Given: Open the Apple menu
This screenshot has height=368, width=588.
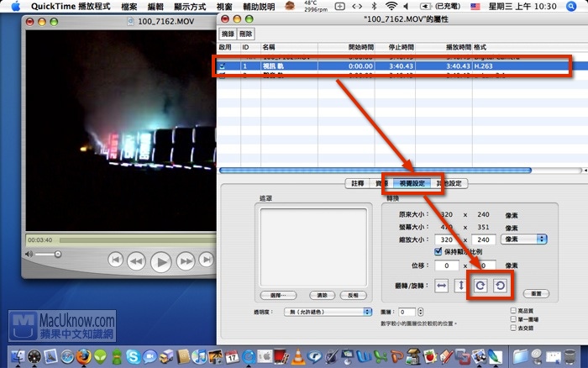Looking at the screenshot, I should (15, 7).
